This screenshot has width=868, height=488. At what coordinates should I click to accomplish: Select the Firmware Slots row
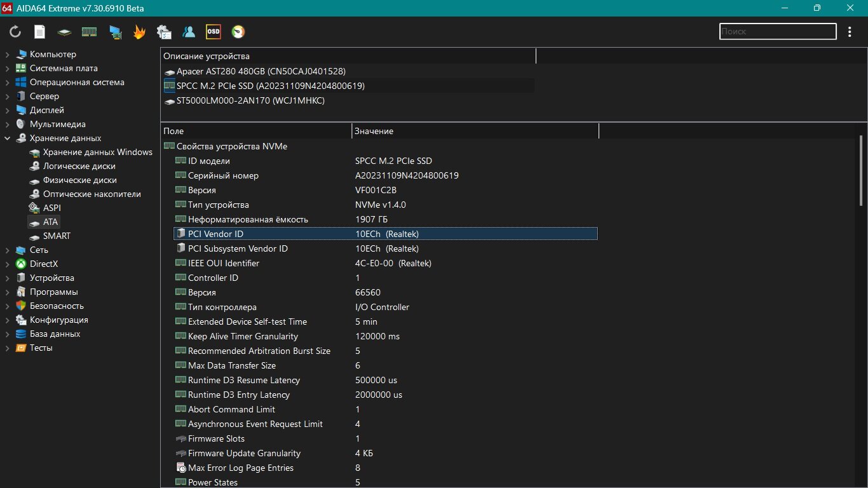386,439
